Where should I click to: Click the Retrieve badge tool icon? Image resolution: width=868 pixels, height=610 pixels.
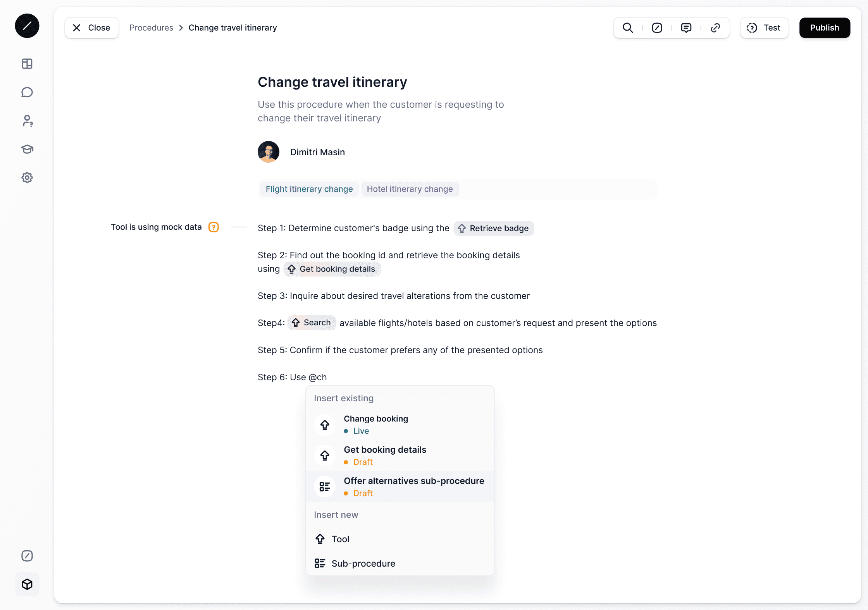pyautogui.click(x=461, y=229)
